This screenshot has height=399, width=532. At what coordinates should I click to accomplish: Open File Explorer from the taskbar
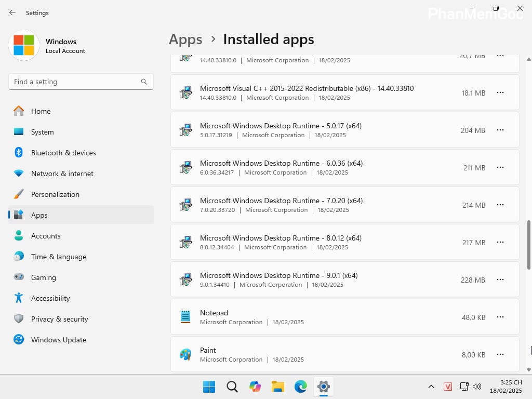(x=278, y=387)
